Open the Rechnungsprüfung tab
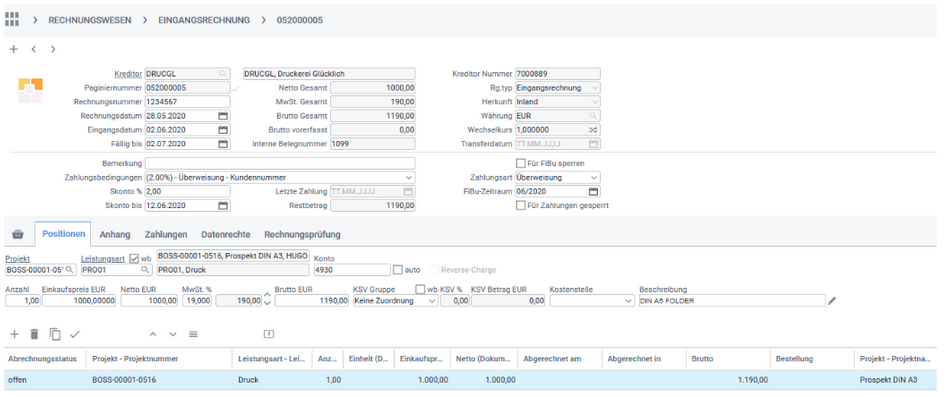This screenshot has width=947, height=397. click(303, 234)
